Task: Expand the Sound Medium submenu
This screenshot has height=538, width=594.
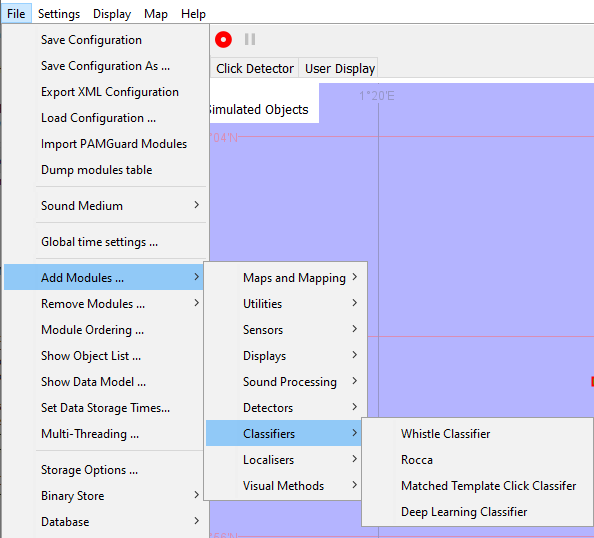Action: pyautogui.click(x=121, y=206)
